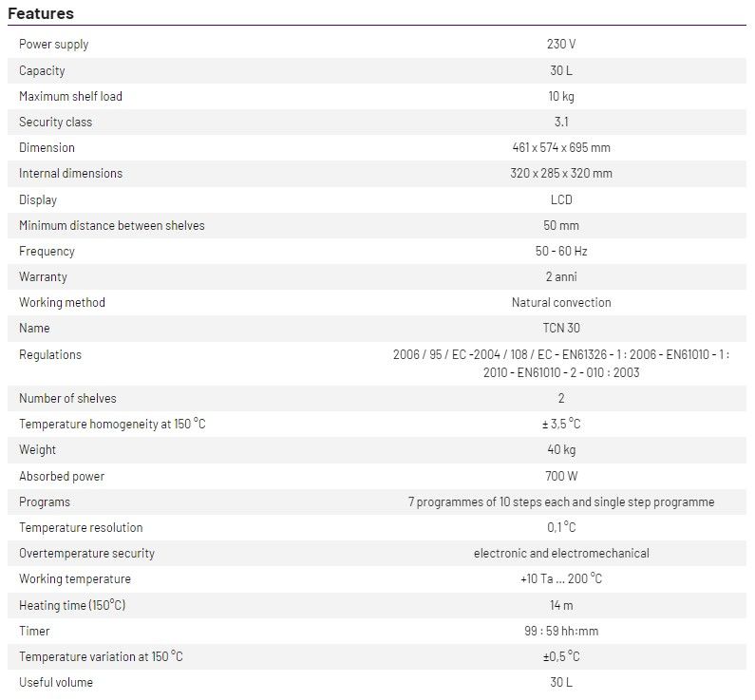Select the 99 : 59 hh:mm timer value
755x700 pixels.
tap(560, 631)
